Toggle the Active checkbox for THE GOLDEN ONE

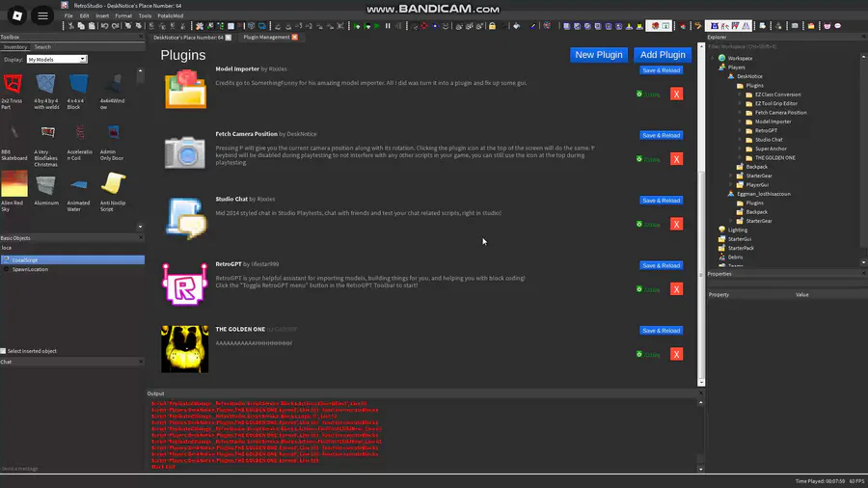tap(639, 354)
